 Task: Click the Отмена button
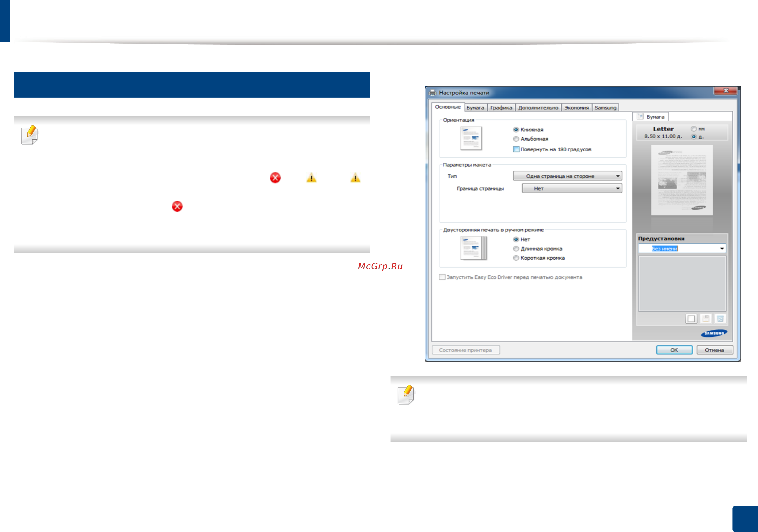coord(714,350)
